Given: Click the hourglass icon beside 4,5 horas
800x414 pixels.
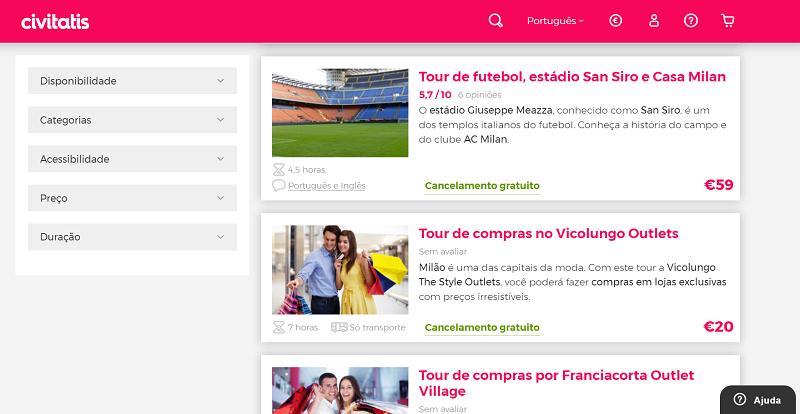Looking at the screenshot, I should point(278,170).
